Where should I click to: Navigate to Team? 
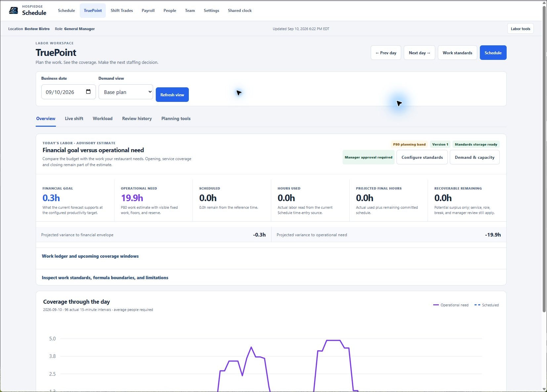(x=190, y=11)
